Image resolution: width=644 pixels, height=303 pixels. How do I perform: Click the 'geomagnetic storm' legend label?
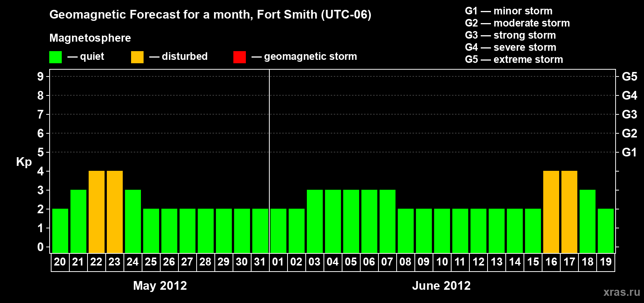311,57
